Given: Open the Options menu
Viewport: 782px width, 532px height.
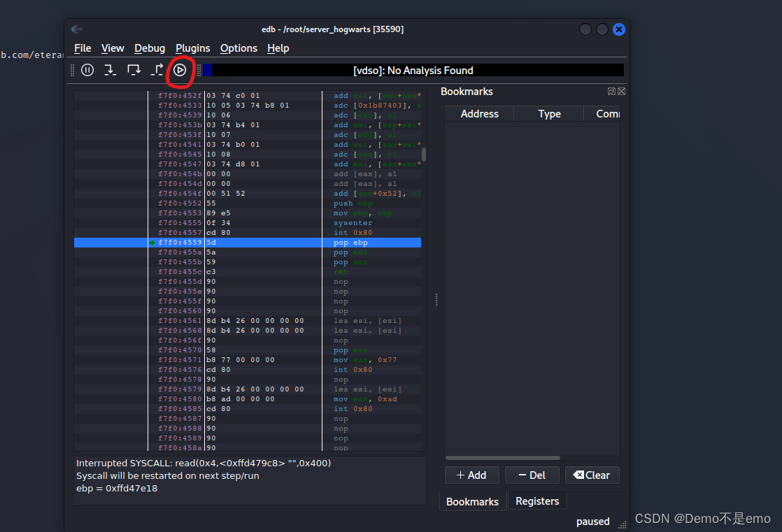Looking at the screenshot, I should 239,48.
